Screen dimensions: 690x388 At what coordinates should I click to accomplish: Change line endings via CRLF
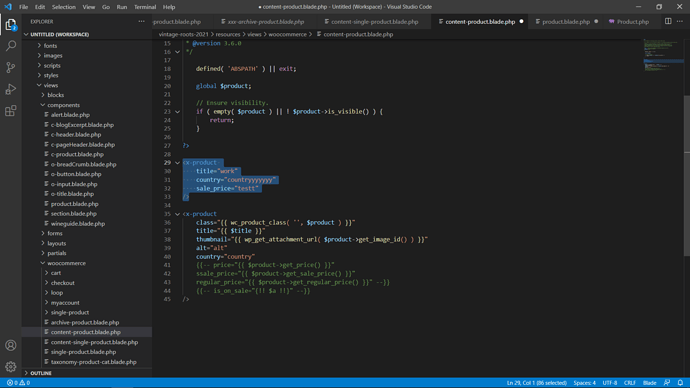[x=630, y=383]
